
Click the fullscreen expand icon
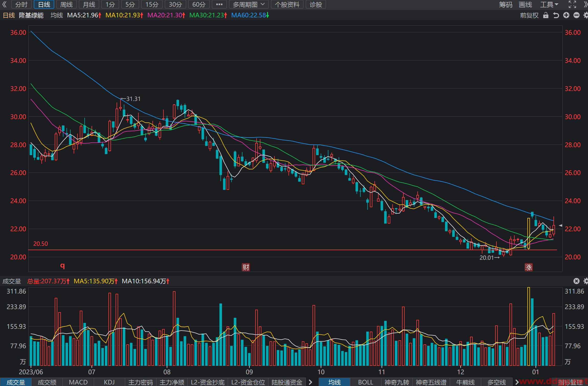tap(572, 4)
